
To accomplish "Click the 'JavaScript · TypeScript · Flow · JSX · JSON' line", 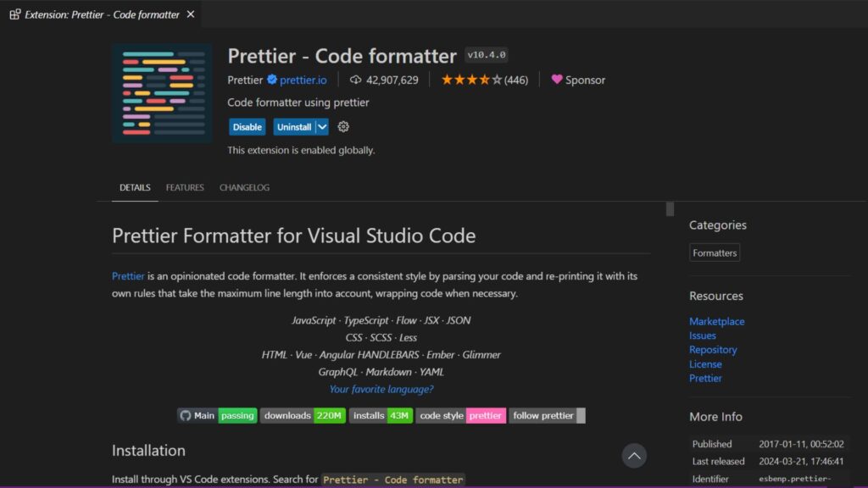I will coord(381,320).
